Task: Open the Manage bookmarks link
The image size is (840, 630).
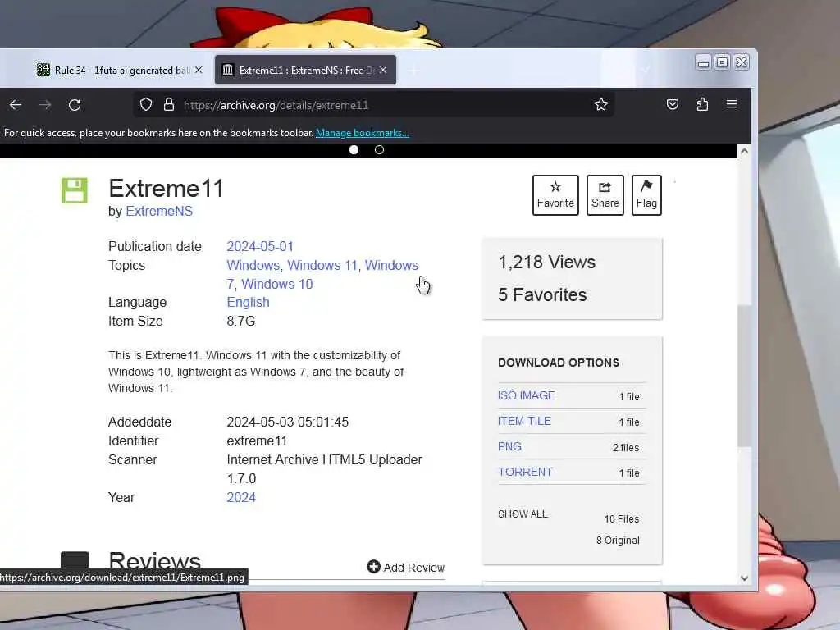Action: coord(362,133)
